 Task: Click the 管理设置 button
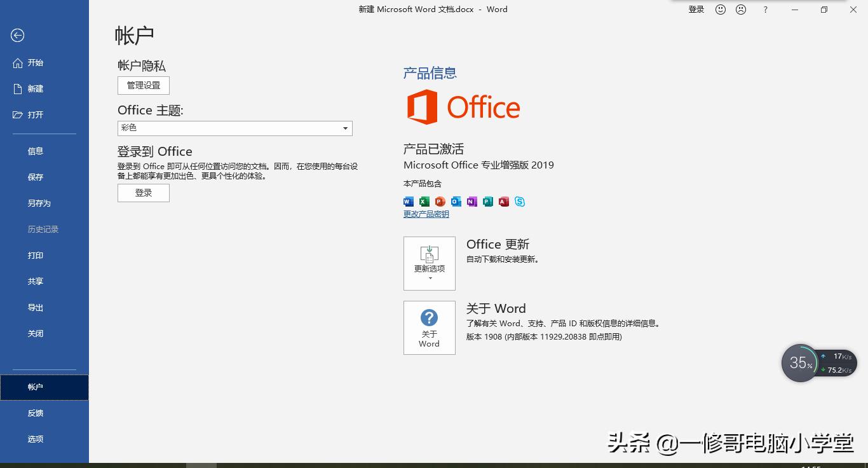[x=144, y=85]
